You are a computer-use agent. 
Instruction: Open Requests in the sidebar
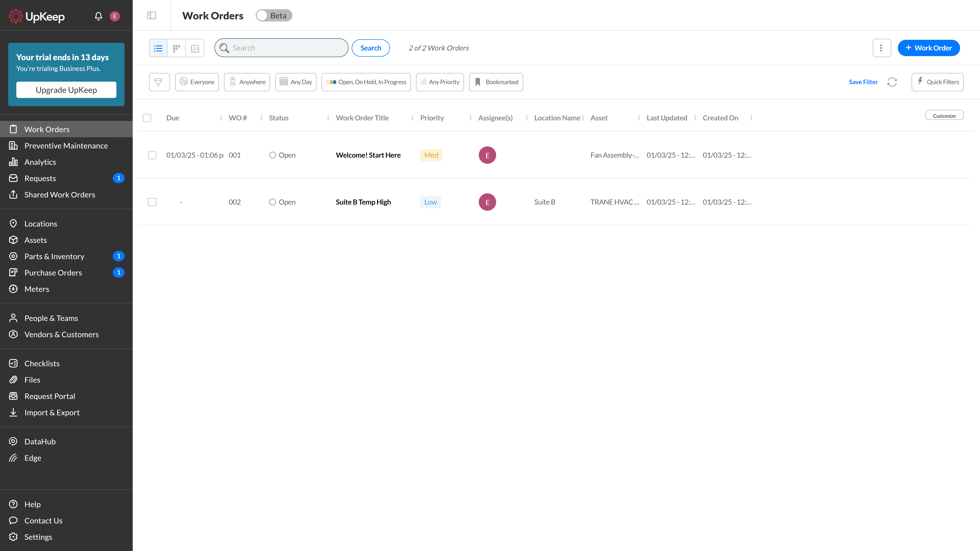pos(66,178)
